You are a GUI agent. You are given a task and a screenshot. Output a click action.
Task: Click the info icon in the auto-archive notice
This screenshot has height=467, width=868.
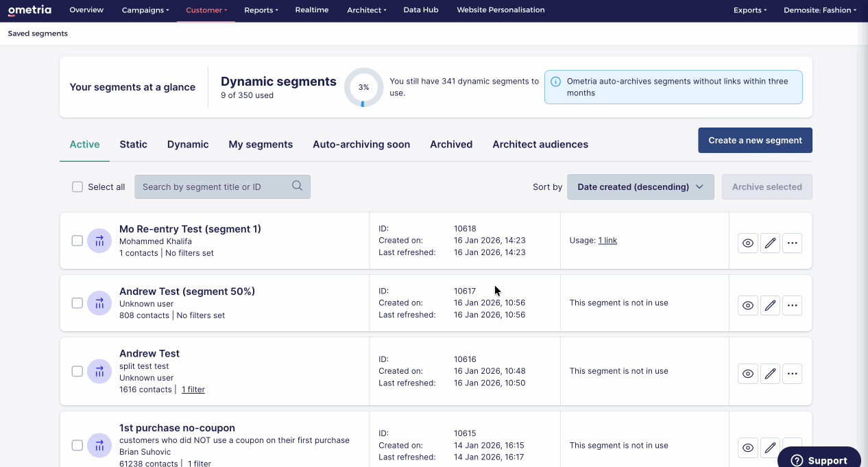[556, 82]
